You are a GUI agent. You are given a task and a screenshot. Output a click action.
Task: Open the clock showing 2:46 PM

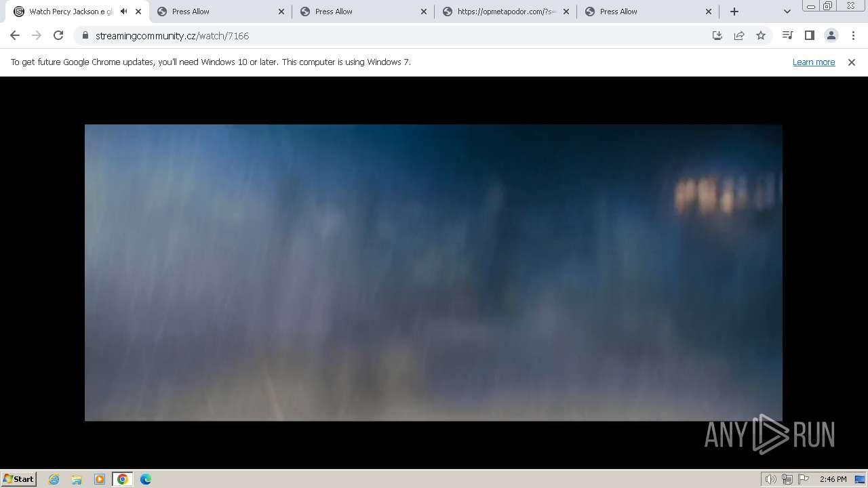(x=833, y=479)
